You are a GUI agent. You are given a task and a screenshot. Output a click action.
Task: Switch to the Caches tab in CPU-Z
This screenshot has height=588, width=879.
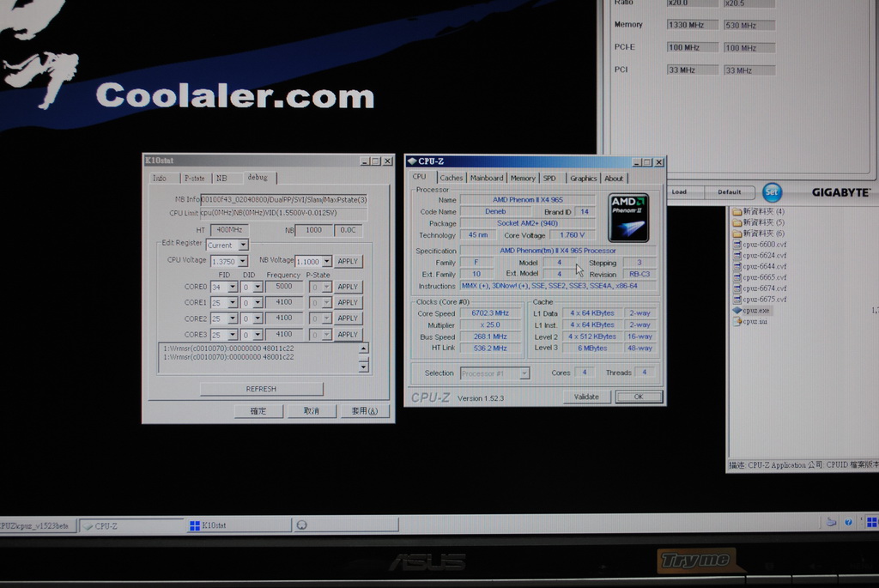(452, 179)
